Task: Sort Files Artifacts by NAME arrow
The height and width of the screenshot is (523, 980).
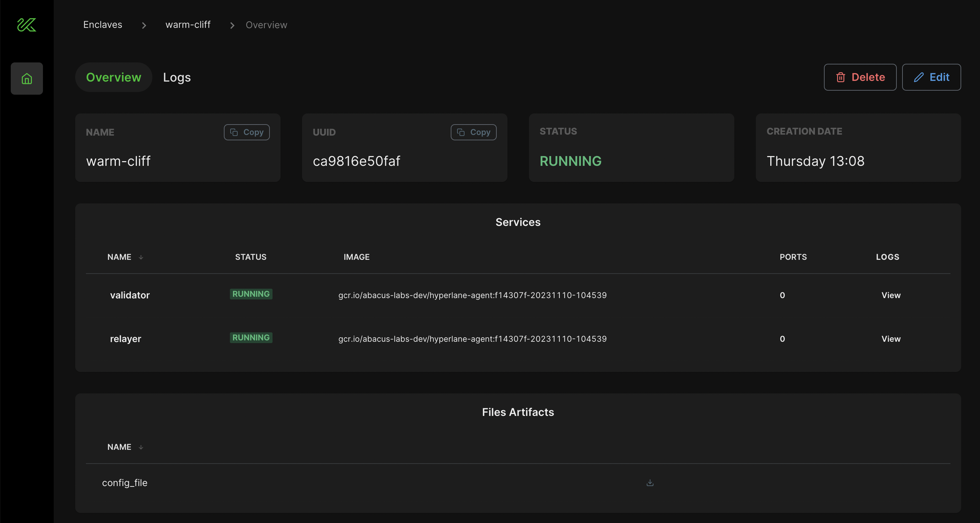Action: point(141,447)
